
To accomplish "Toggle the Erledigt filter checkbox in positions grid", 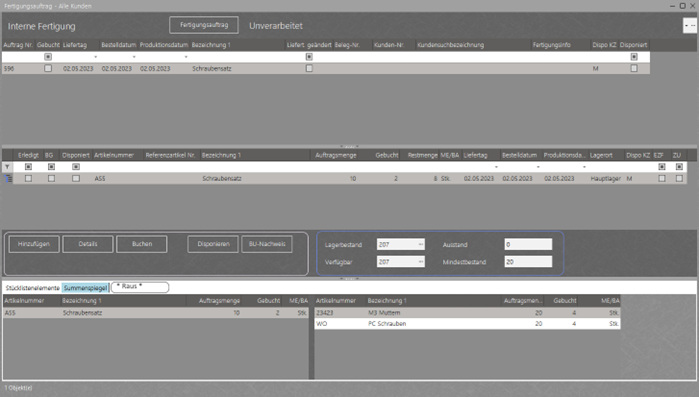I will [28, 167].
